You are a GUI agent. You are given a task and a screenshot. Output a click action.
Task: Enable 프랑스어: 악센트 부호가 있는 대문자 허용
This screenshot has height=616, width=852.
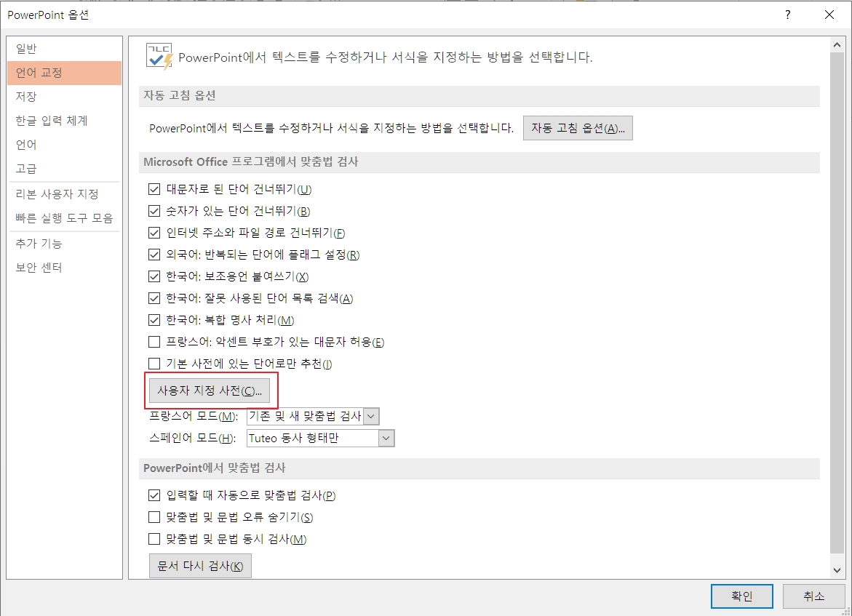(154, 342)
